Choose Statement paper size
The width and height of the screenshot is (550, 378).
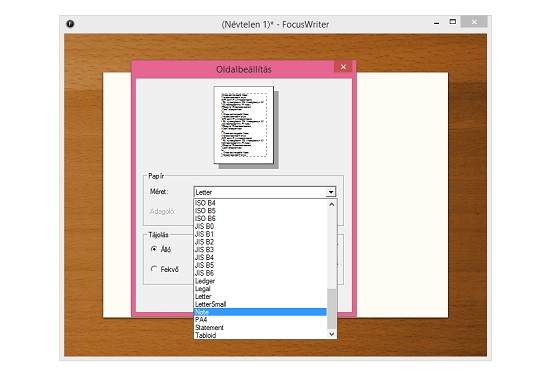pyautogui.click(x=260, y=328)
